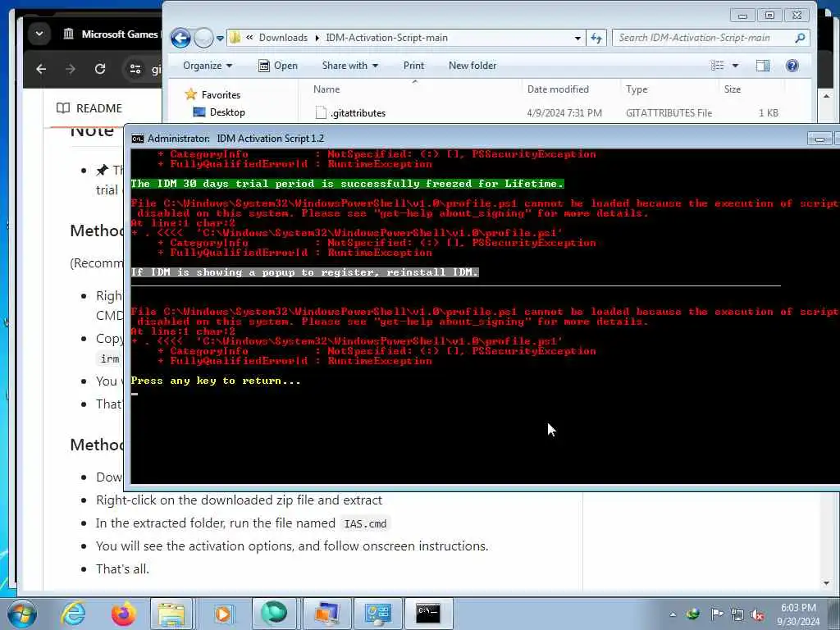Open Firefox from the taskbar
Image resolution: width=840 pixels, height=630 pixels.
click(x=123, y=614)
